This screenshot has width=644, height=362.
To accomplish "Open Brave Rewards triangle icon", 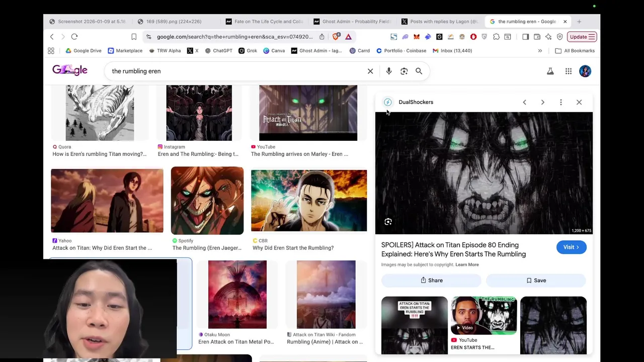I will [348, 37].
